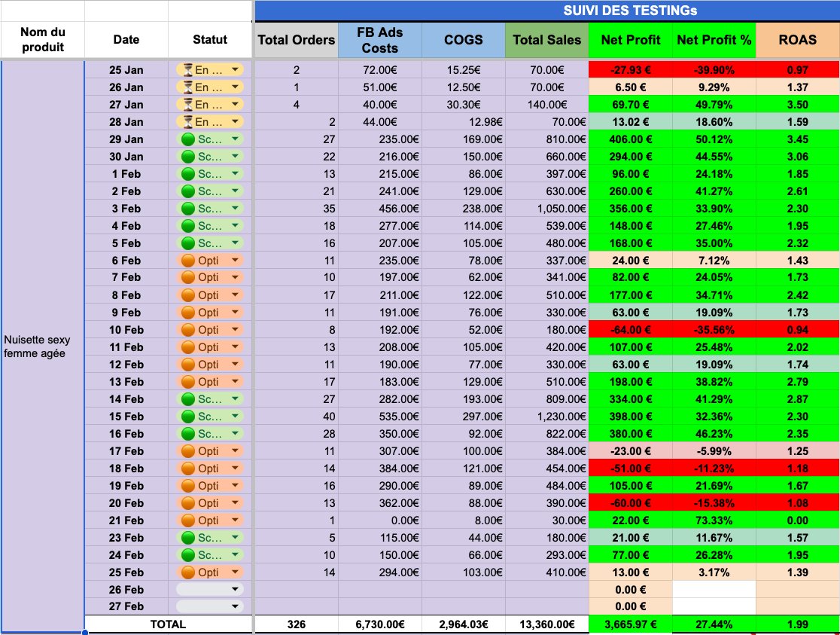This screenshot has height=635, width=840.
Task: Select the Date column header
Action: point(126,40)
